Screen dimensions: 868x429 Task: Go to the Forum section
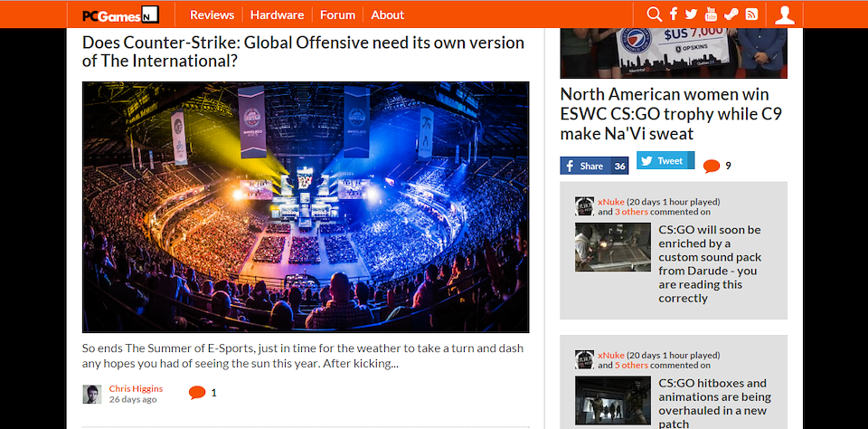pyautogui.click(x=337, y=14)
